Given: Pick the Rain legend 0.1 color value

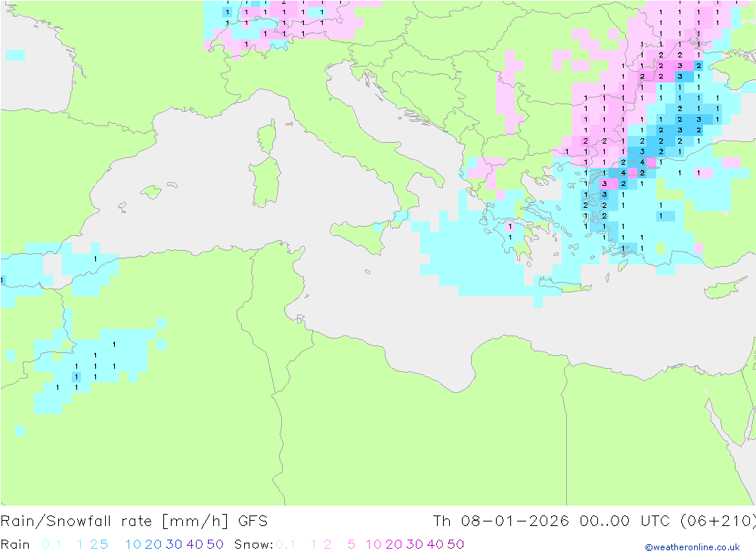Looking at the screenshot, I should tap(51, 544).
